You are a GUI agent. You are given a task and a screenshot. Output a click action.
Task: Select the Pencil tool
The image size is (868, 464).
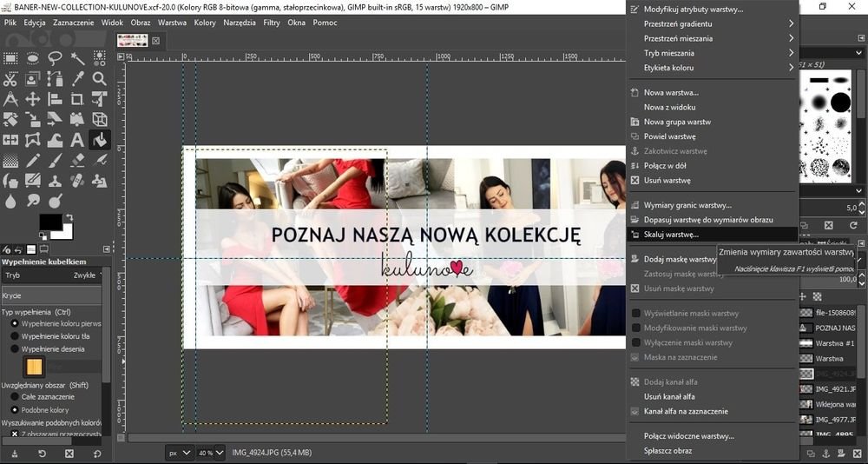[33, 160]
